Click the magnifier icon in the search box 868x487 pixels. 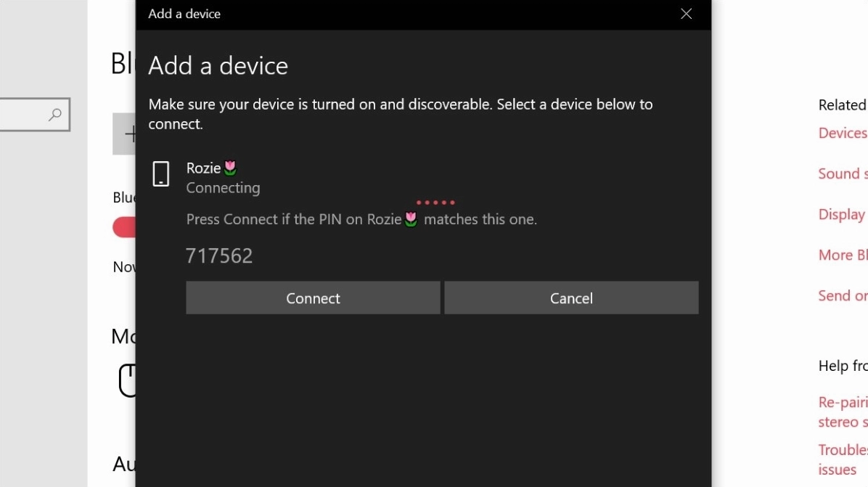point(55,115)
